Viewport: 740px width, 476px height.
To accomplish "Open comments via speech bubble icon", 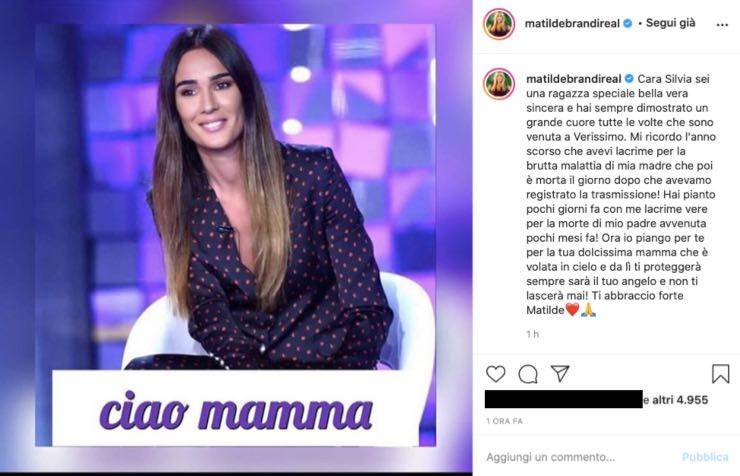I will coord(528,374).
